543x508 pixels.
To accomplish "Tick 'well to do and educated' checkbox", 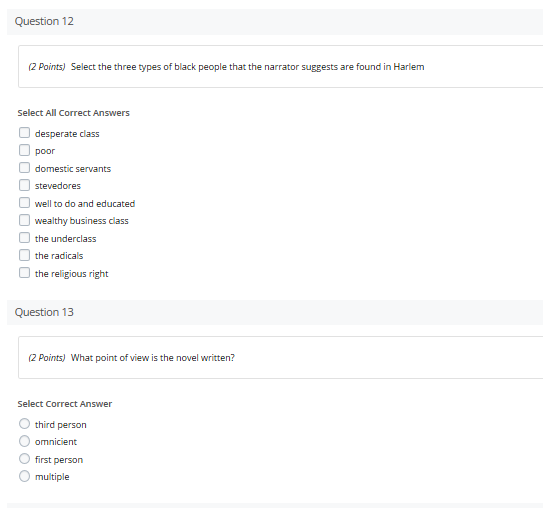I will (x=24, y=203).
